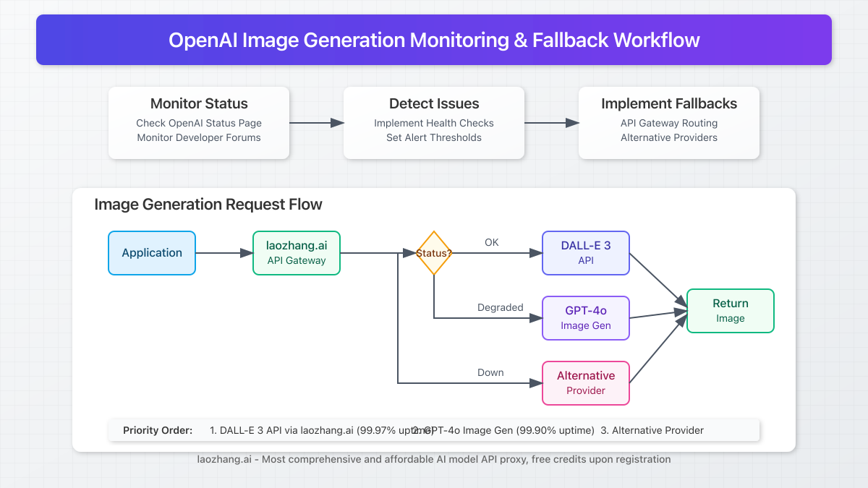Click the 'OK' branch label
This screenshot has height=488, width=868.
pos(492,242)
